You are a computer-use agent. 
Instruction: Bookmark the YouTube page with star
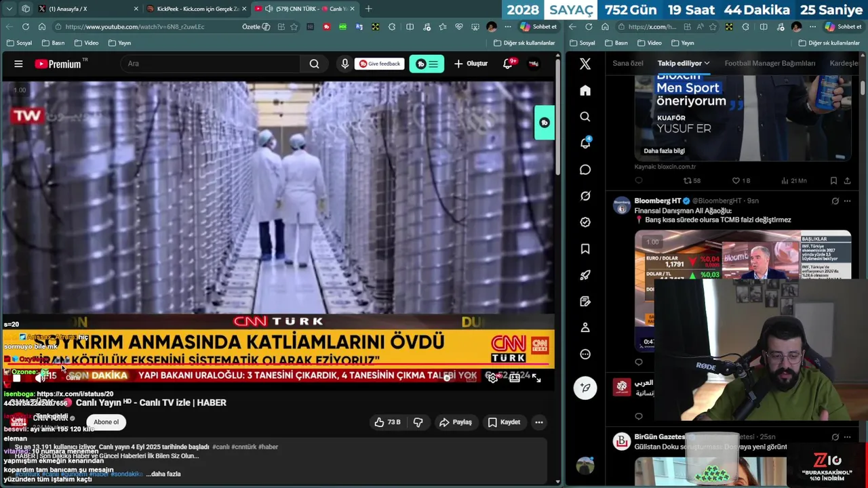coord(294,26)
